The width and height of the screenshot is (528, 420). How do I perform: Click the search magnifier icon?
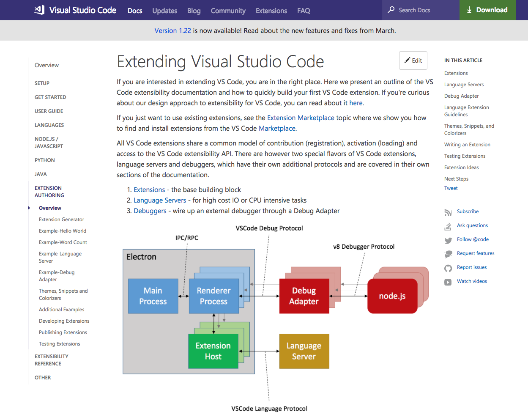point(391,10)
